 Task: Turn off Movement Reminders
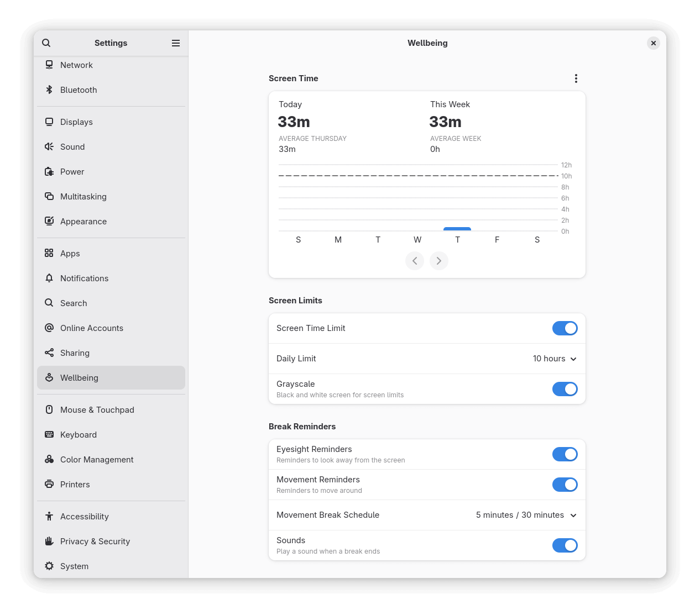pyautogui.click(x=565, y=485)
